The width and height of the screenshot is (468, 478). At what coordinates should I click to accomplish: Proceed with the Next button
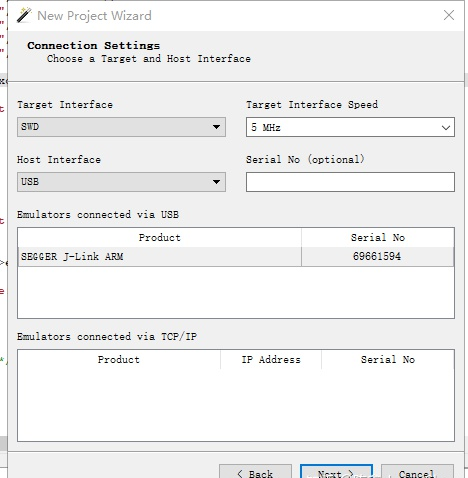tap(336, 472)
